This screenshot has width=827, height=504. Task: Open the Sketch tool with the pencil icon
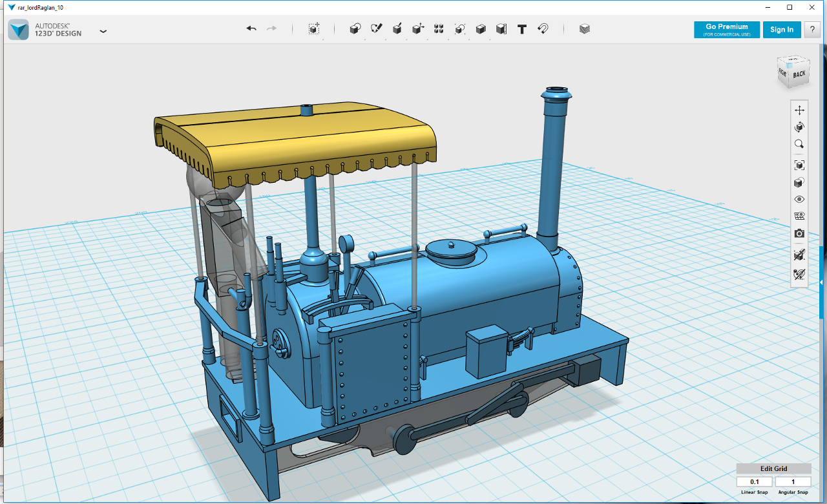376,29
